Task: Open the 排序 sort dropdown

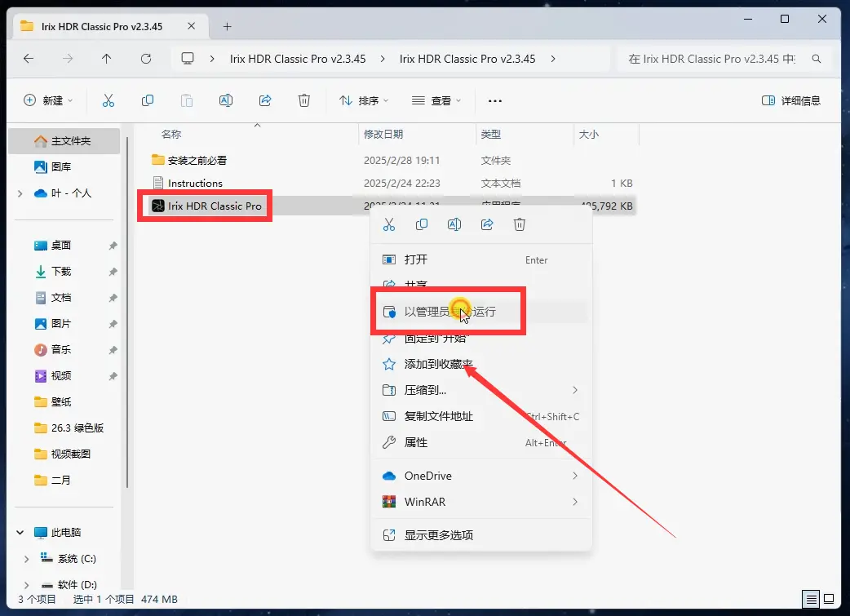Action: (364, 100)
